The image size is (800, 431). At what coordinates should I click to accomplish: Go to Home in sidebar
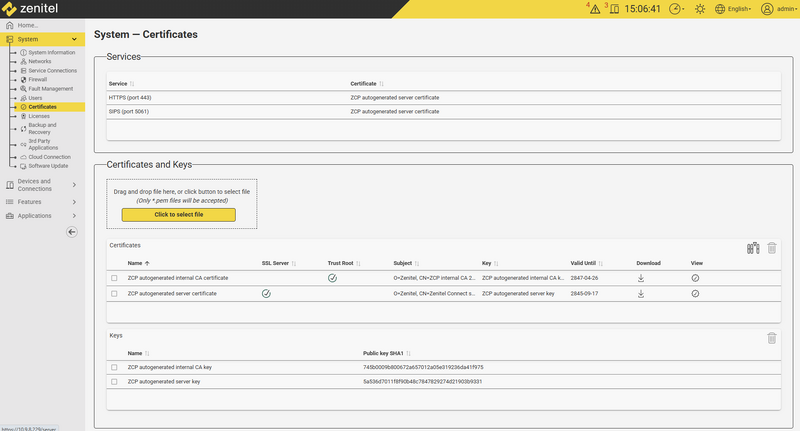click(28, 26)
